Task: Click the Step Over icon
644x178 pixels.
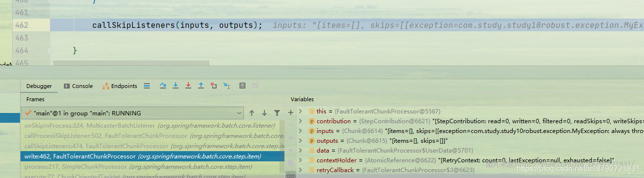Action: (163, 86)
